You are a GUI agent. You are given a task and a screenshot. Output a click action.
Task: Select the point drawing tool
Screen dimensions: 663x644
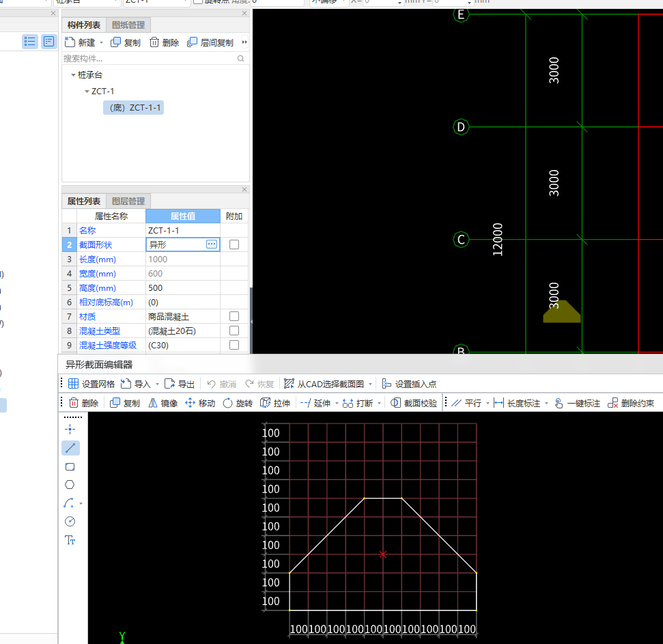[70, 429]
